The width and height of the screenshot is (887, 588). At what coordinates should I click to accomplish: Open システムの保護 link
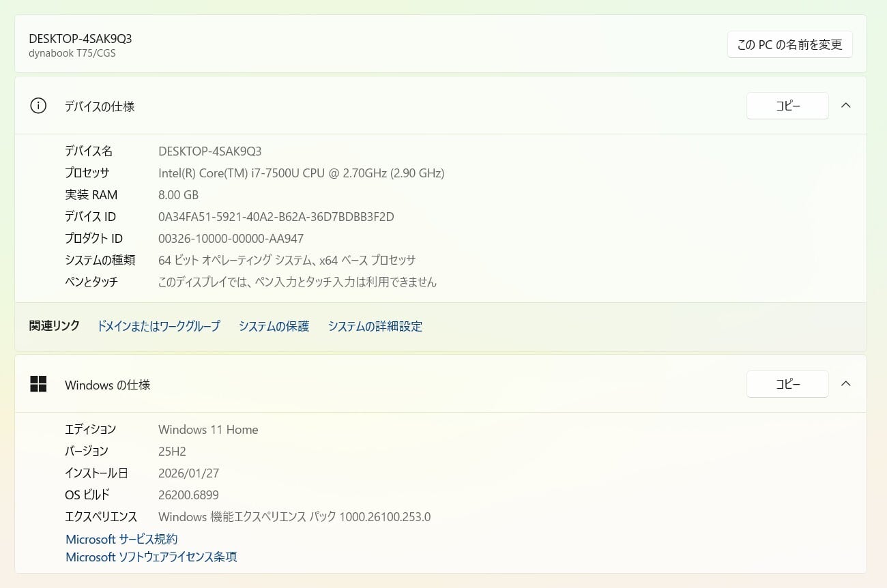point(274,326)
